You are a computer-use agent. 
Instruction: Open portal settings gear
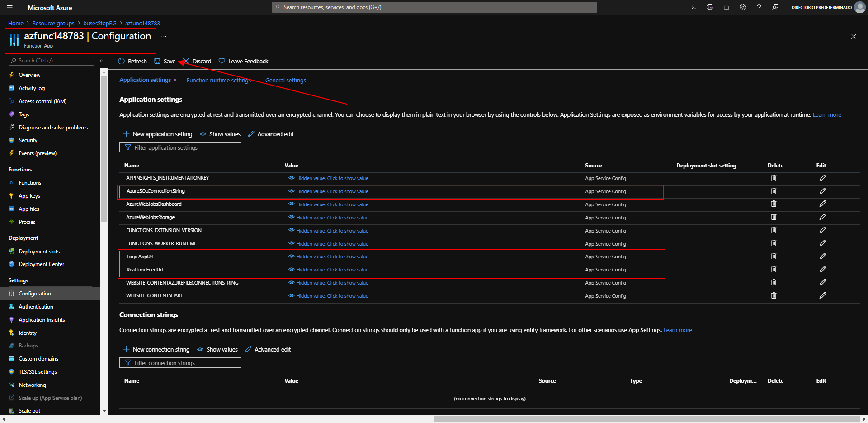743,7
